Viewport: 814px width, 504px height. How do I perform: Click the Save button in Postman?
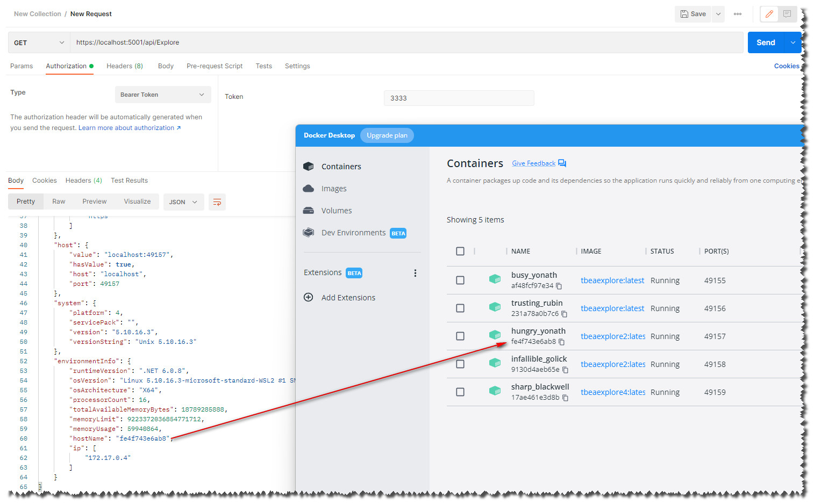tap(693, 14)
